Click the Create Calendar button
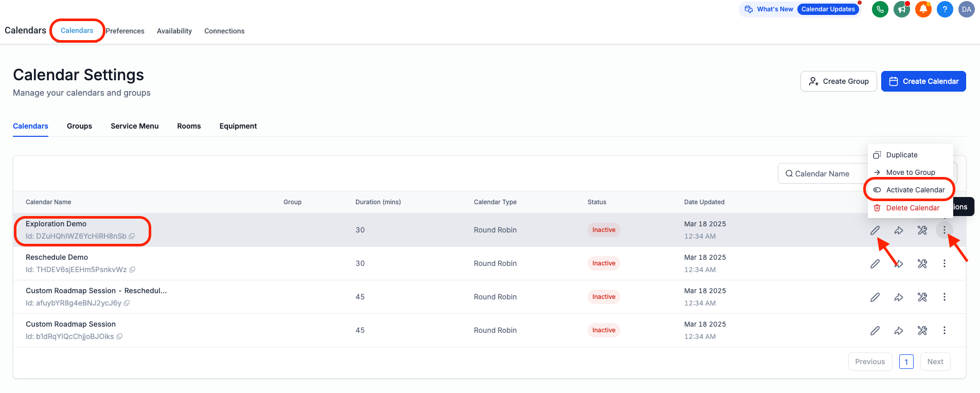This screenshot has height=393, width=980. click(923, 81)
